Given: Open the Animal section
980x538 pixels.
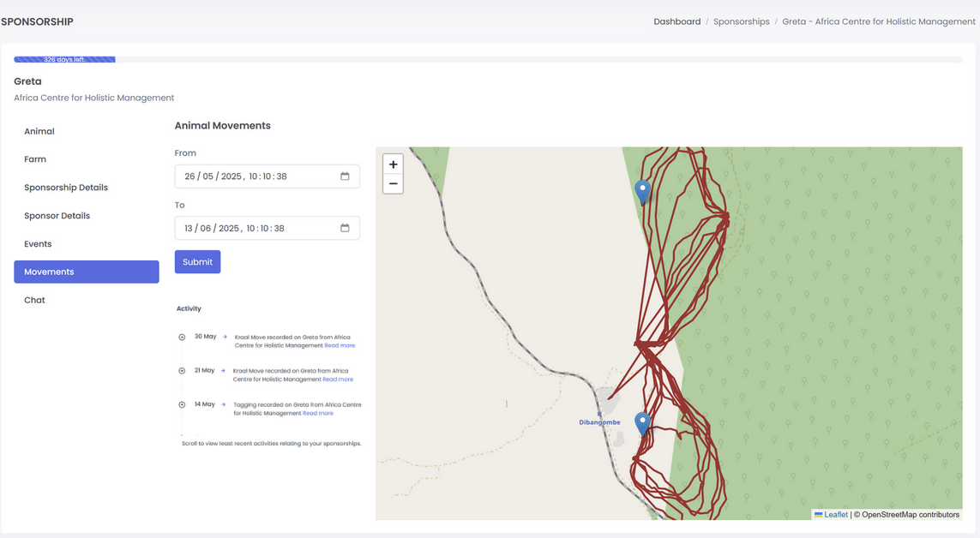Looking at the screenshot, I should [87, 131].
